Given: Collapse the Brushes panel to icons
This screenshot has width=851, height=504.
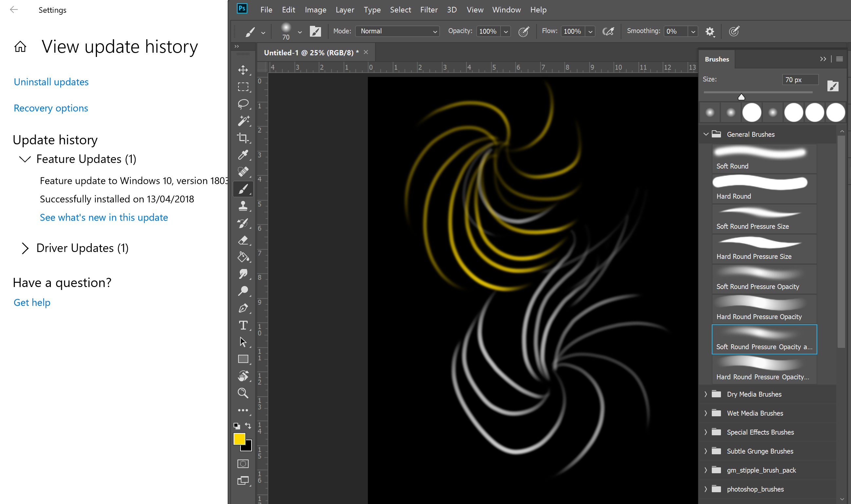Looking at the screenshot, I should [x=823, y=59].
